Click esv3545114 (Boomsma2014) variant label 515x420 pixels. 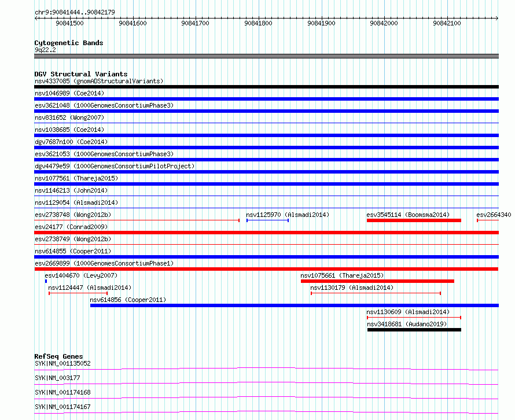pos(409,215)
